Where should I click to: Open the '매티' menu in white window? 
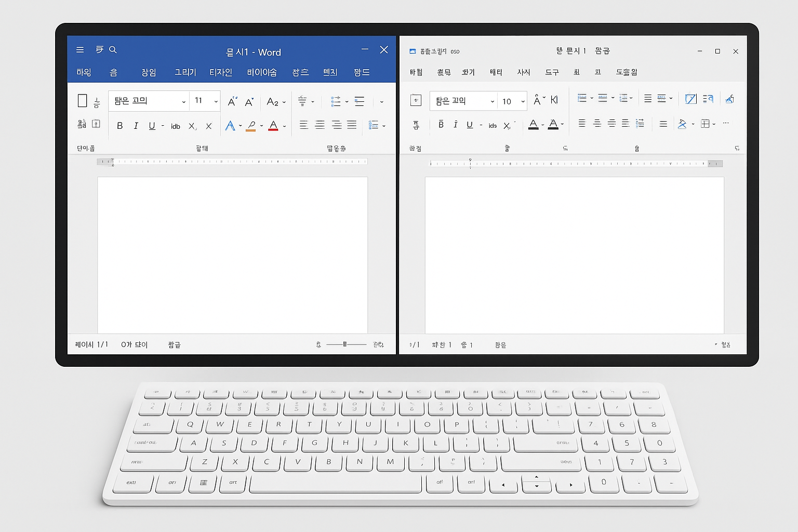(496, 72)
